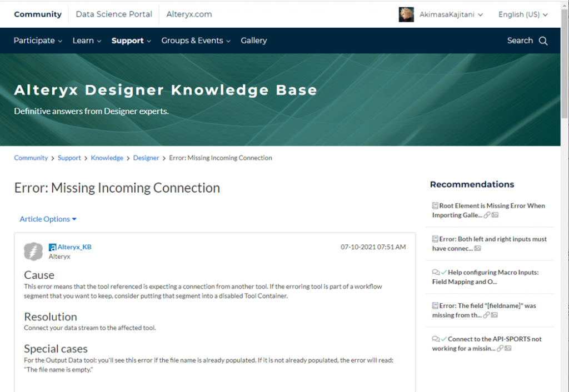Expand the Article Options dropdown

tap(48, 219)
